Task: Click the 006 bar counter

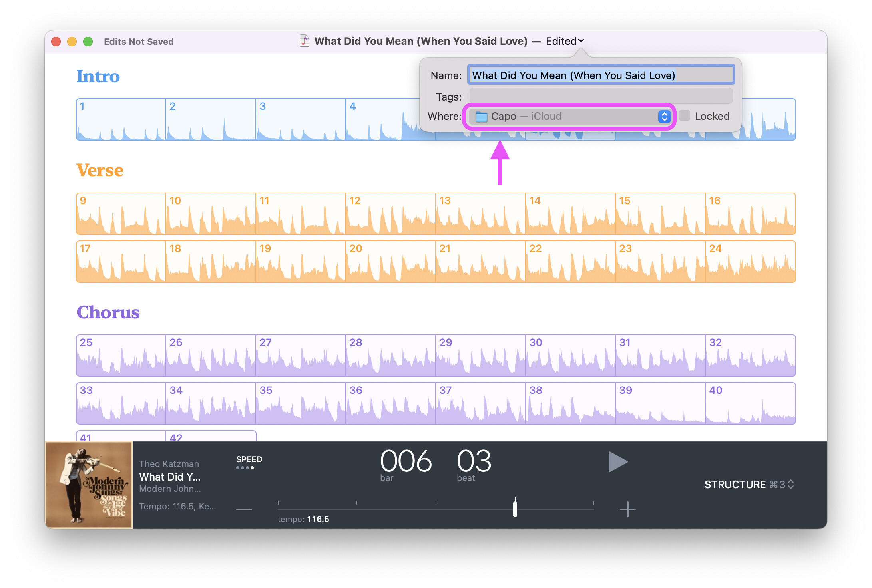Action: (x=406, y=461)
